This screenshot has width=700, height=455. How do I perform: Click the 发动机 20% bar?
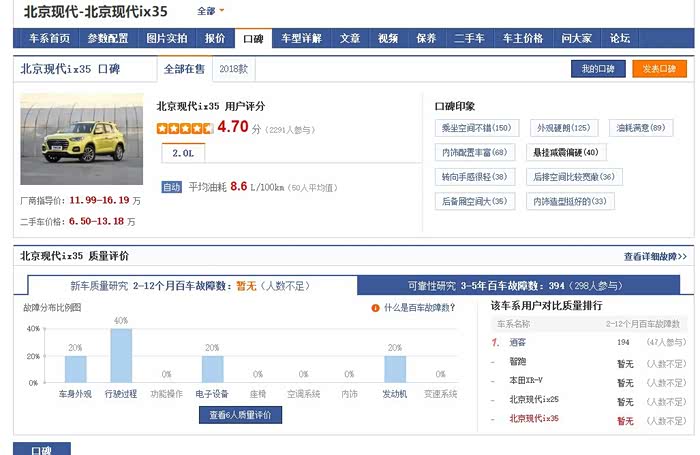click(395, 369)
